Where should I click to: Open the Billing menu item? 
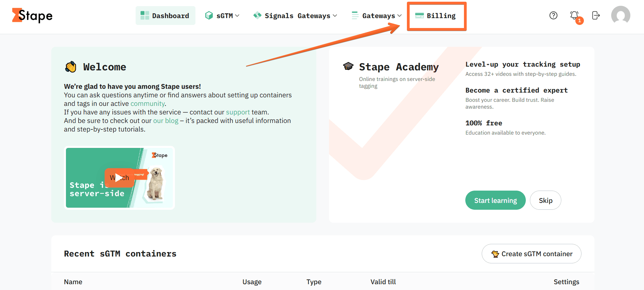tap(441, 16)
